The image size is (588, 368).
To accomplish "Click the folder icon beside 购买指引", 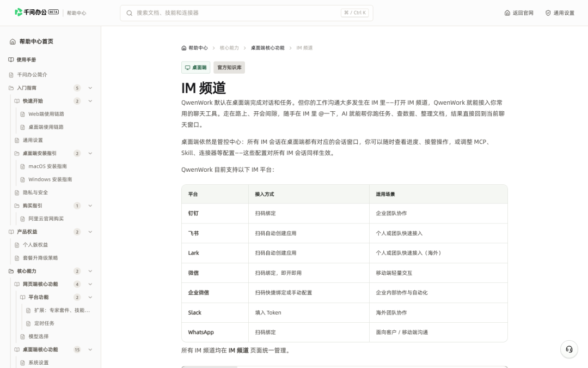I will coord(17,206).
